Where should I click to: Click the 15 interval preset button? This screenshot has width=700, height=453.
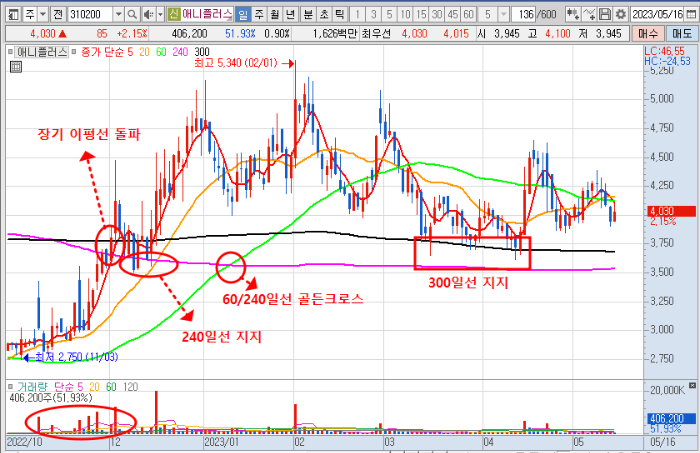pyautogui.click(x=421, y=15)
